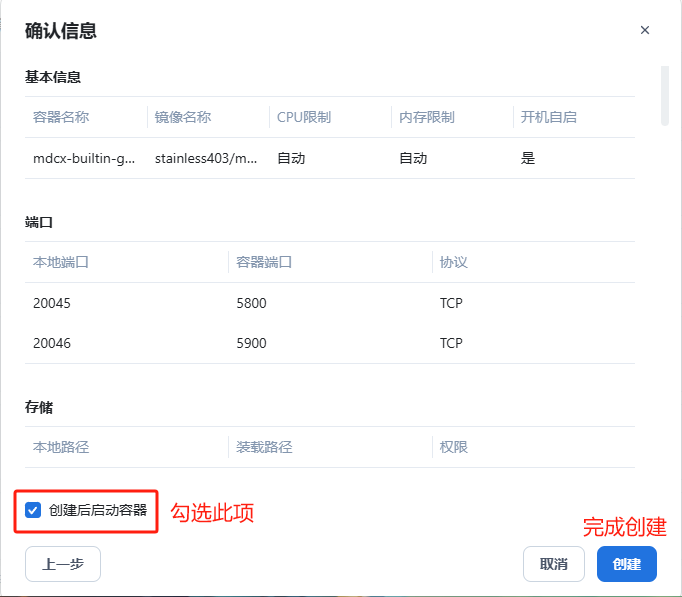
Task: Click the dialog's vertical scrollbar
Action: 664,96
